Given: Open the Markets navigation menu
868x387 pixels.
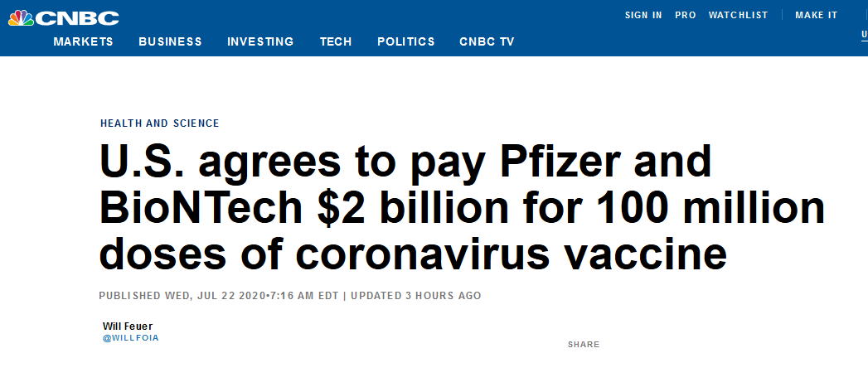Looking at the screenshot, I should click(83, 41).
